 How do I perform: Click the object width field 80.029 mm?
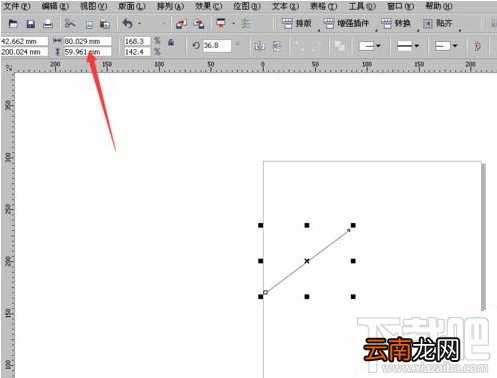click(87, 41)
